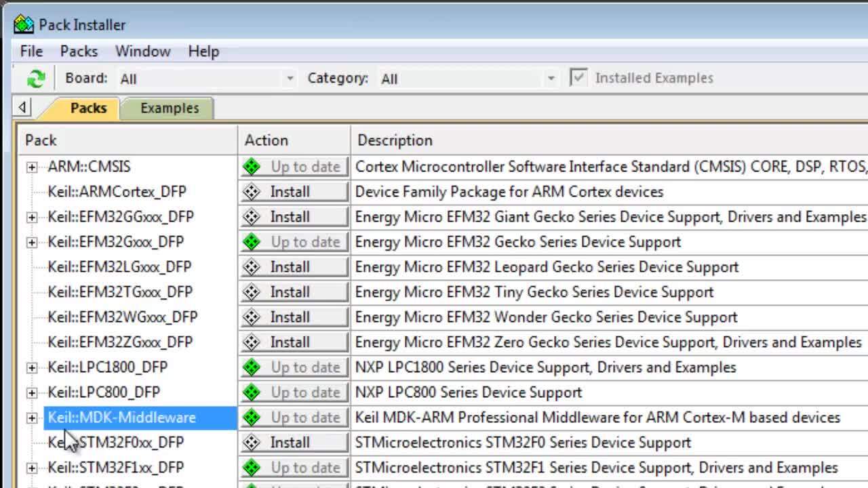Click 'Device Family Package for ARM Cortex devices'

coord(509,192)
